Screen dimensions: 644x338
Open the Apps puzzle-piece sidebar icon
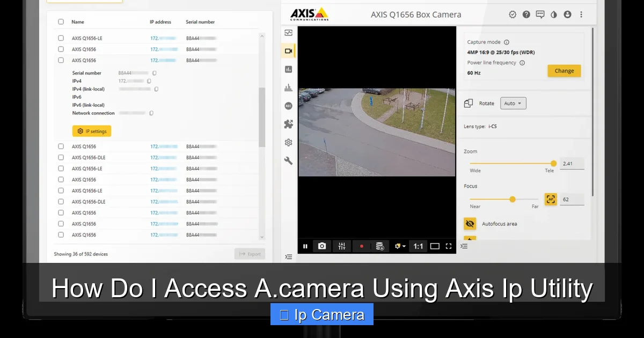[289, 124]
